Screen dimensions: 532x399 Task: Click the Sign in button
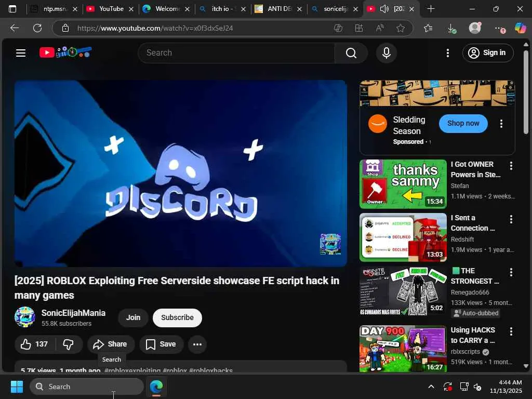tap(487, 53)
